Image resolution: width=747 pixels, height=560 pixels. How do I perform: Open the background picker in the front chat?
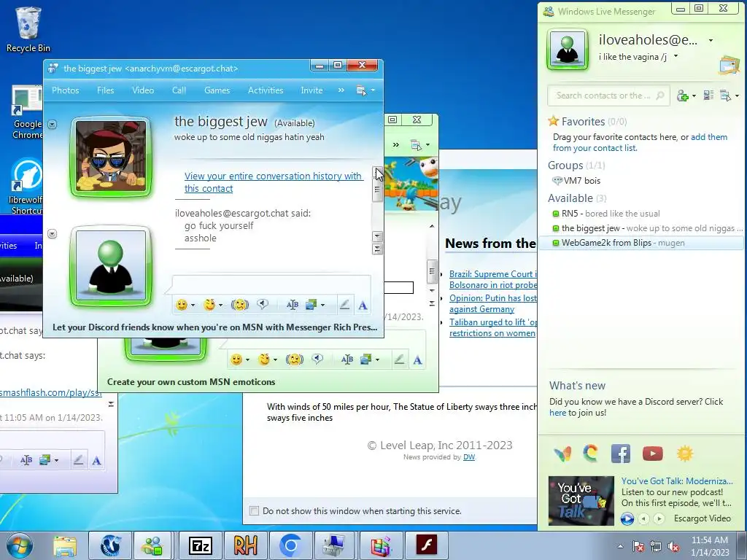click(311, 305)
